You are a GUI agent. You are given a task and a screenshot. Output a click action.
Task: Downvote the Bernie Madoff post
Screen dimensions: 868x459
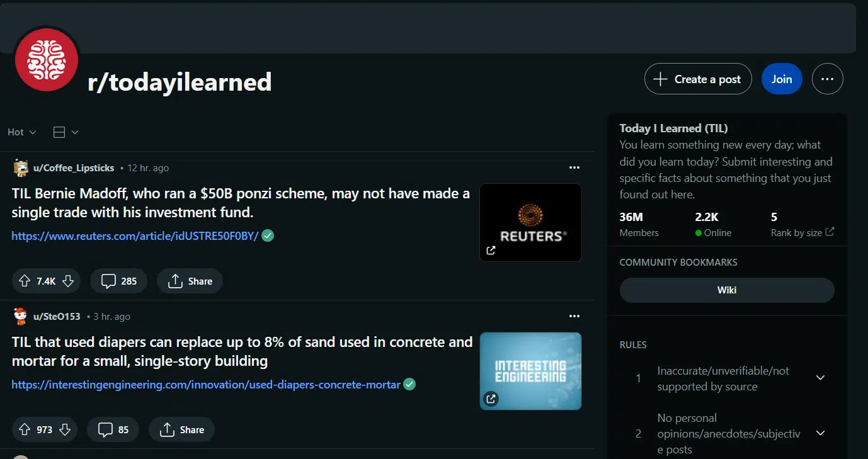pyautogui.click(x=68, y=281)
